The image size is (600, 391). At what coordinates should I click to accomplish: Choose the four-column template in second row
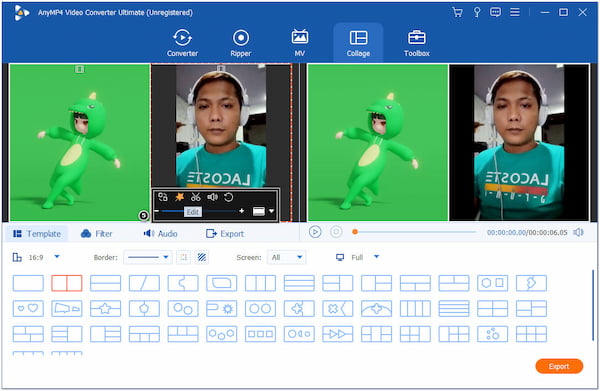point(415,309)
